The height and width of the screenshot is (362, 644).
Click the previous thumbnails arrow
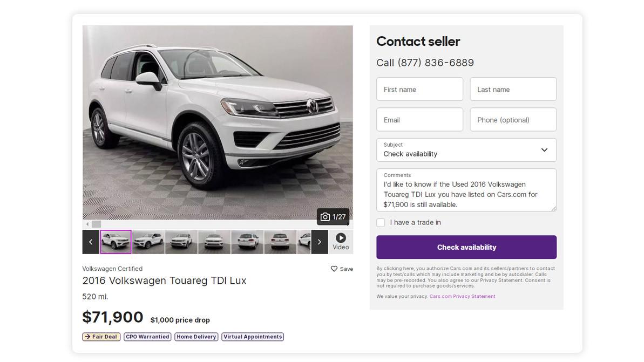click(91, 242)
